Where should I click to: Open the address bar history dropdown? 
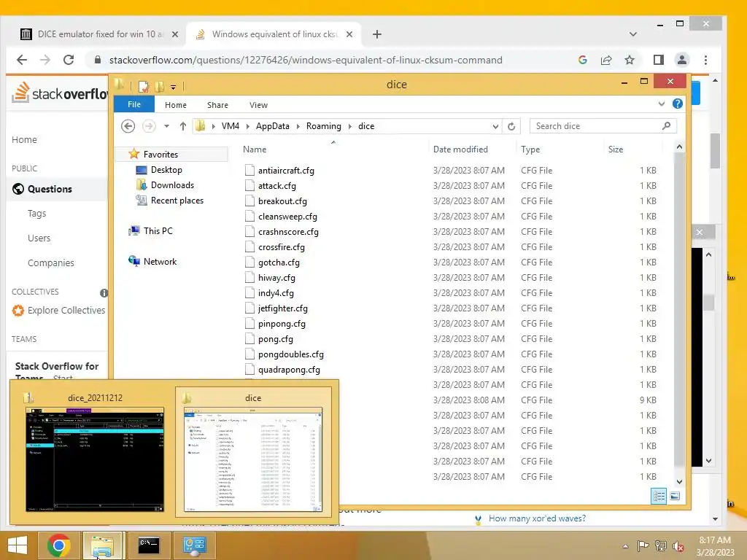click(x=495, y=126)
